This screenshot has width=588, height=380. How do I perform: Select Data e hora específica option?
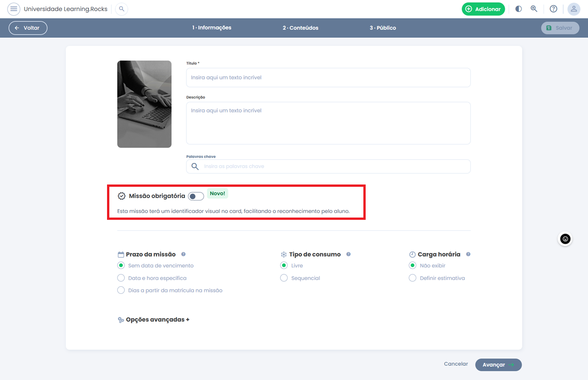click(121, 278)
